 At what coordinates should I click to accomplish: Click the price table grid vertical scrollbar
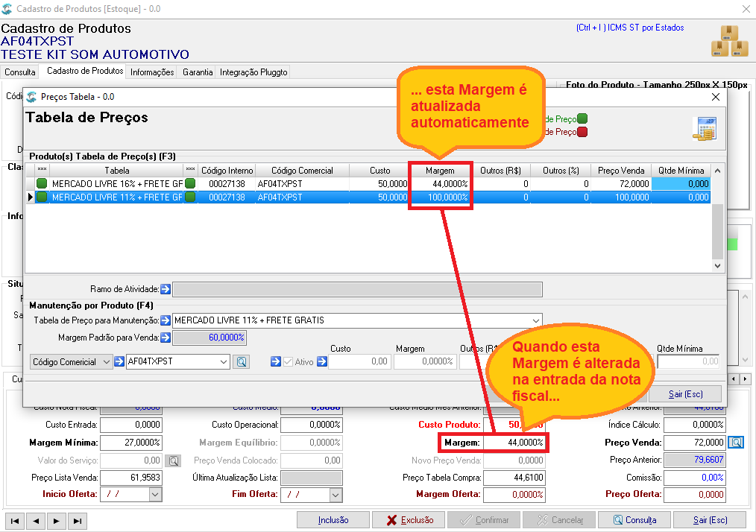(x=717, y=218)
